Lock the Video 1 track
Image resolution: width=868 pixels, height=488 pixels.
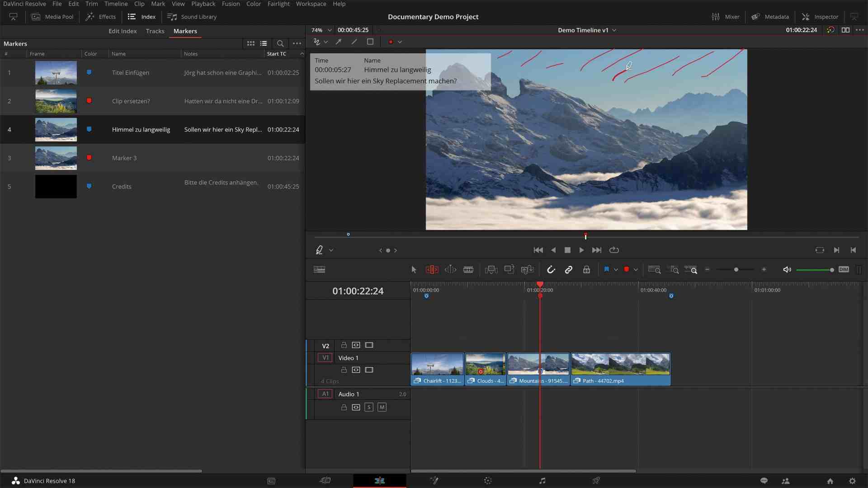click(x=344, y=370)
